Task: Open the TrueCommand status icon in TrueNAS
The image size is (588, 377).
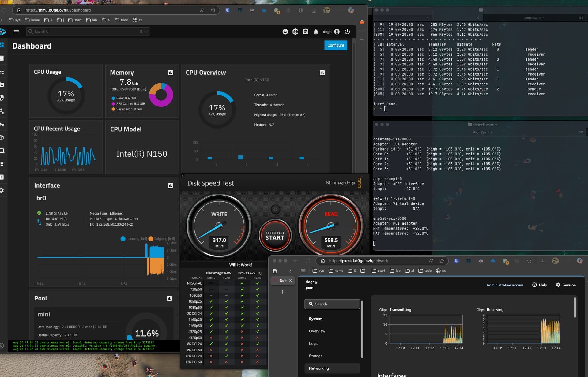Action: pyautogui.click(x=295, y=32)
